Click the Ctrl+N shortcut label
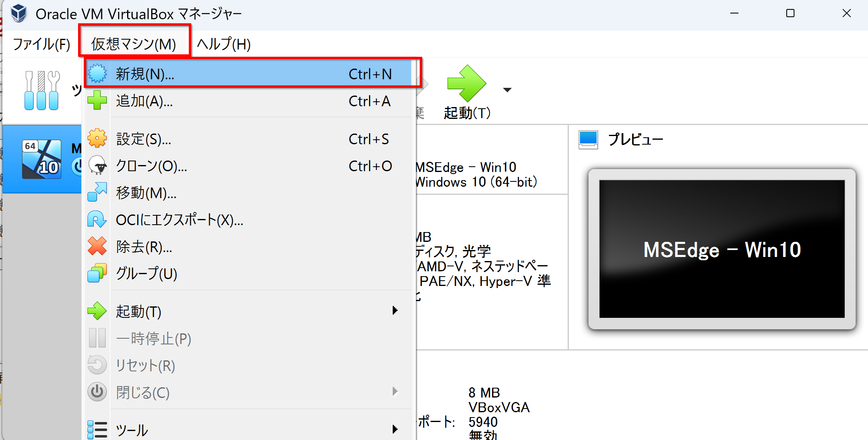Viewport: 868px width, 440px height. tap(370, 74)
